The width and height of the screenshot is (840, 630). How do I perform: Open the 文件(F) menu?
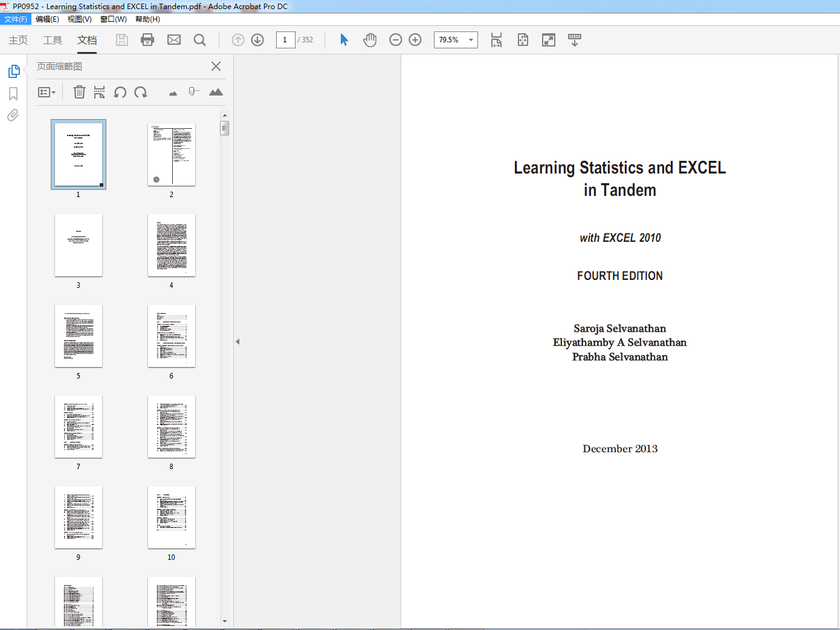click(x=16, y=19)
